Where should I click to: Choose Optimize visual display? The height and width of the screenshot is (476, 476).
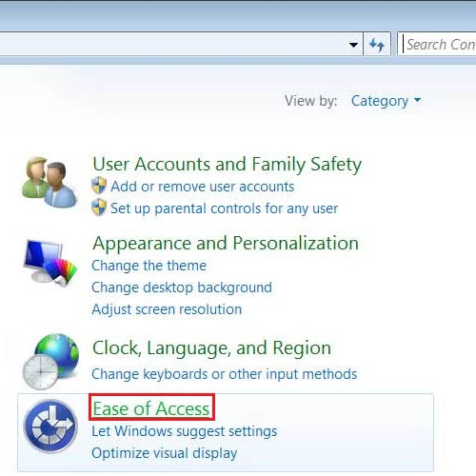[x=164, y=453]
